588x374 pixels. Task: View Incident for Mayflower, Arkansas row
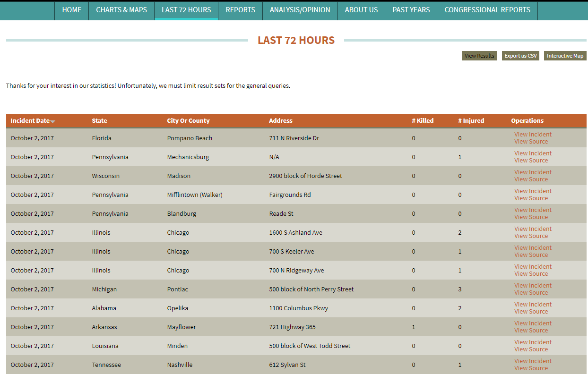(533, 323)
